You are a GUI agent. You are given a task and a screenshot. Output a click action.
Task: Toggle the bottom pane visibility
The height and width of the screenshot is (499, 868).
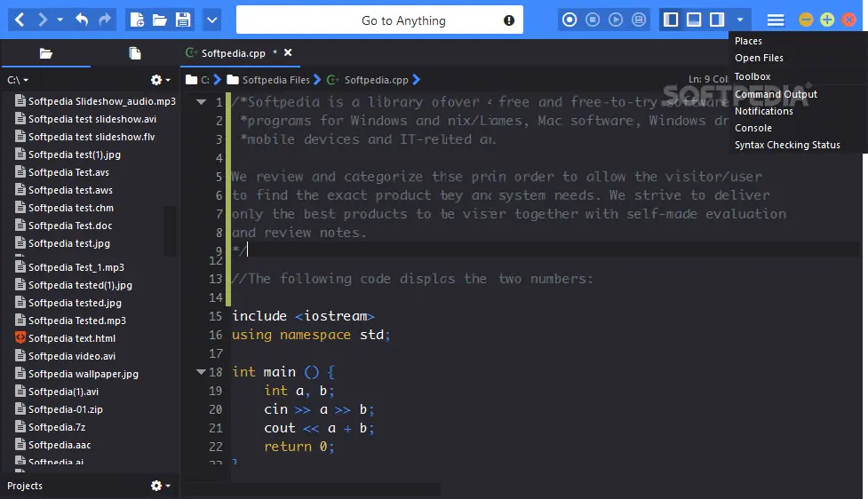click(x=694, y=20)
